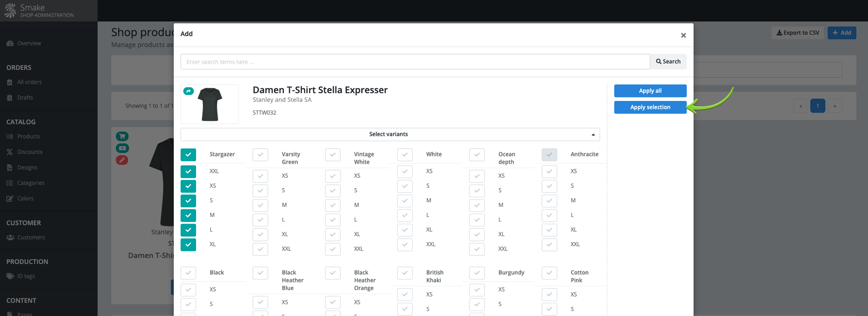Open Categories menu item

click(31, 183)
